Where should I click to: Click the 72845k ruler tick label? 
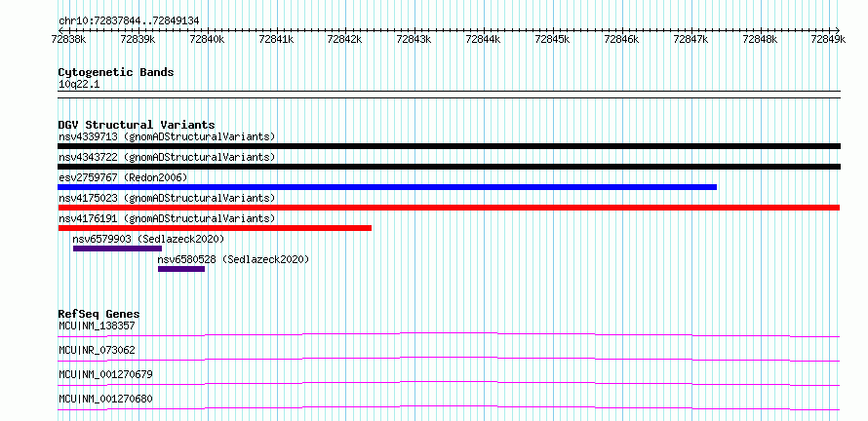pos(552,39)
